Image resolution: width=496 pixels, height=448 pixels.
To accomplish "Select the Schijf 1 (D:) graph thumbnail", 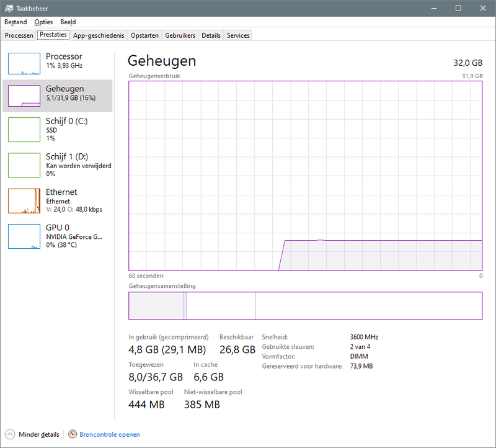I will [24, 165].
